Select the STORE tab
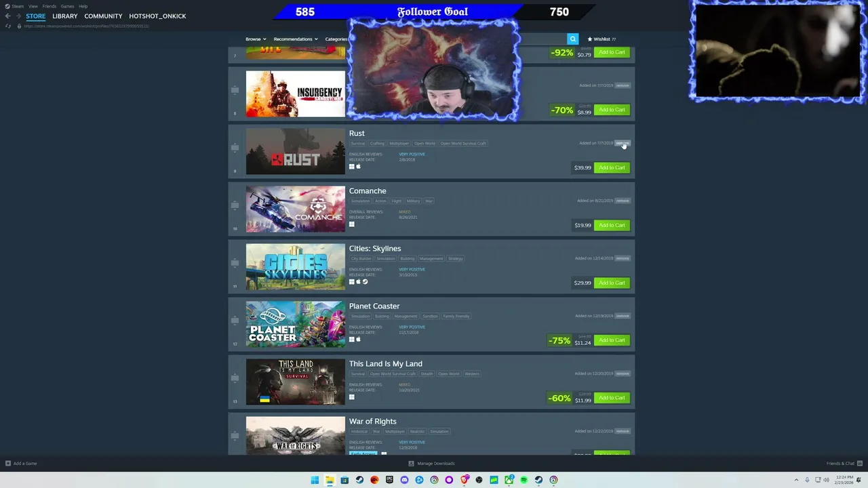 click(36, 16)
